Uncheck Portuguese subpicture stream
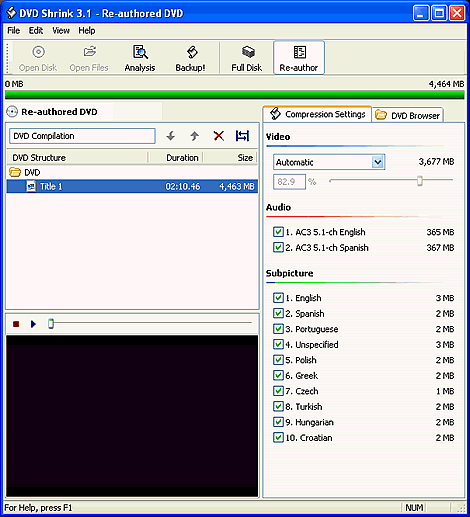470x517 pixels. [x=278, y=329]
